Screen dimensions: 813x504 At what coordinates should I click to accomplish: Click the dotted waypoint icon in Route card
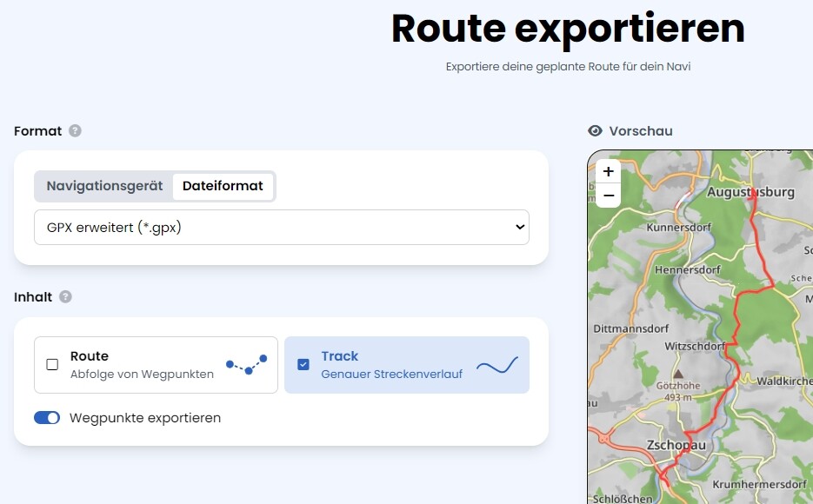[x=246, y=364]
